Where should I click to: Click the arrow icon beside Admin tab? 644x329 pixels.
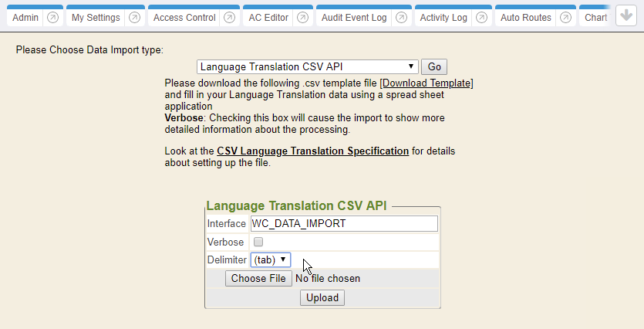pyautogui.click(x=52, y=17)
